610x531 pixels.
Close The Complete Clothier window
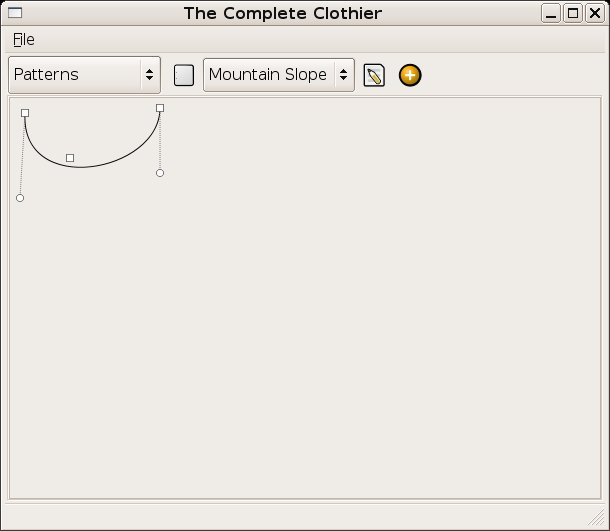click(595, 13)
